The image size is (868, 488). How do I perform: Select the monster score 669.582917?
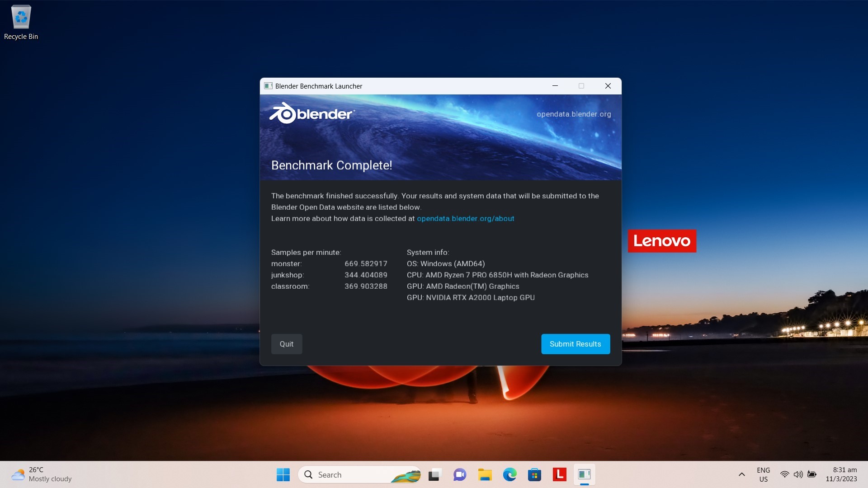coord(366,264)
